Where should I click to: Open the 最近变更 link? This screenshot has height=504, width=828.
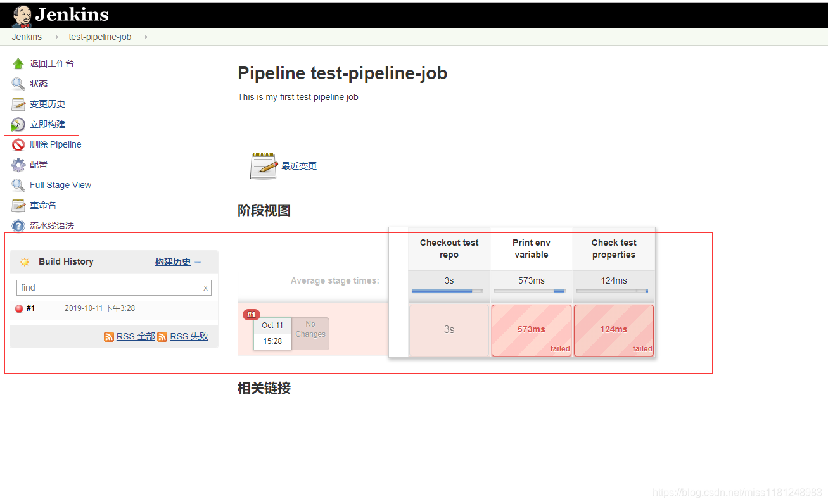click(x=299, y=166)
